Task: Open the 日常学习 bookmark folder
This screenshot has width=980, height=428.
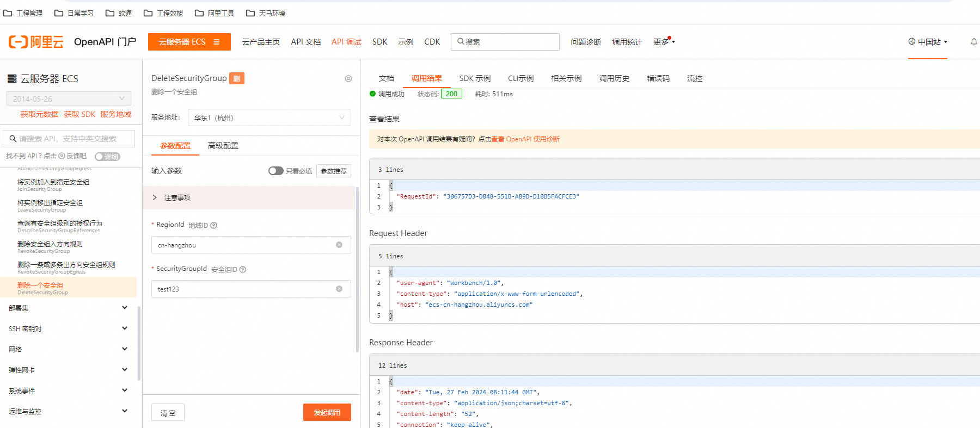Action: tap(74, 13)
